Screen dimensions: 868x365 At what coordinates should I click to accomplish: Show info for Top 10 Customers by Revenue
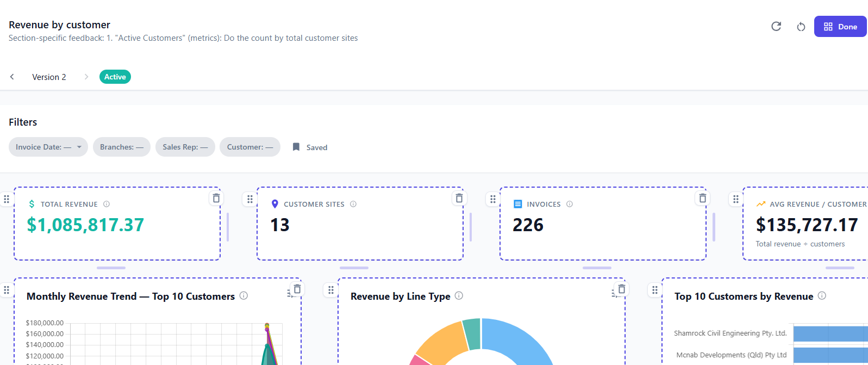(822, 295)
